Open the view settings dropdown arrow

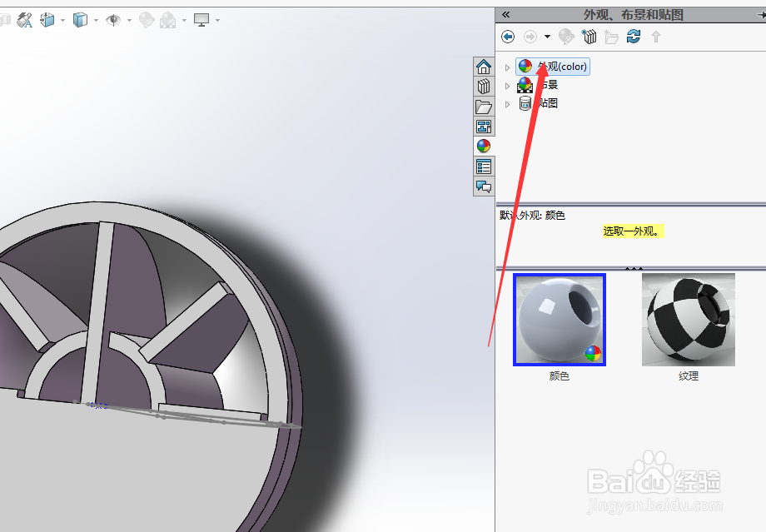click(217, 21)
